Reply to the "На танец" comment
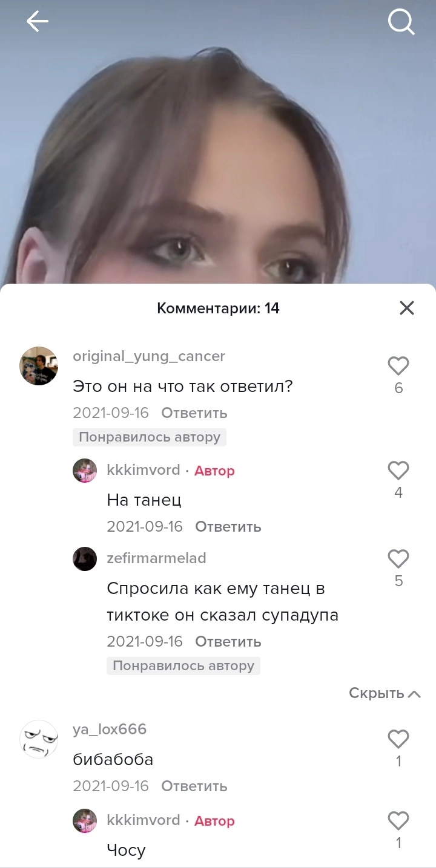 [228, 527]
